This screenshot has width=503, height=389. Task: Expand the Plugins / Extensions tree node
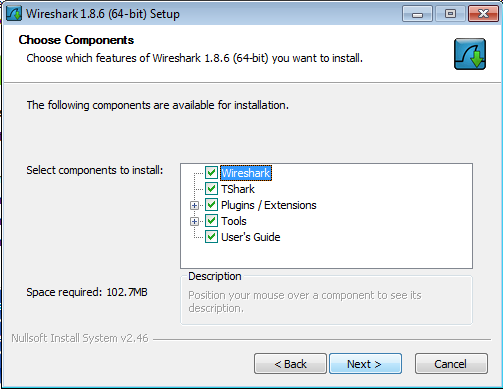click(194, 205)
